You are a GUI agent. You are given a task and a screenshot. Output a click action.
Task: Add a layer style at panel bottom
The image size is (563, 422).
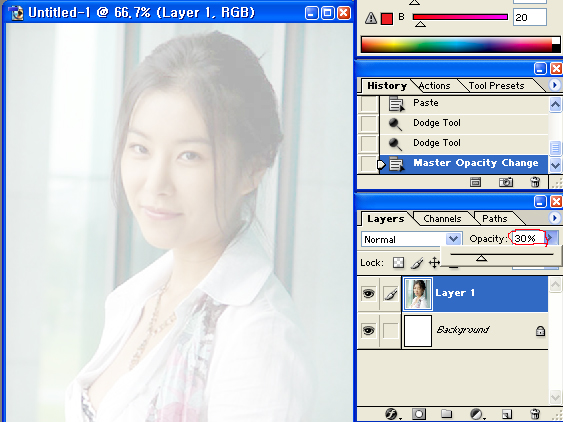tap(392, 414)
